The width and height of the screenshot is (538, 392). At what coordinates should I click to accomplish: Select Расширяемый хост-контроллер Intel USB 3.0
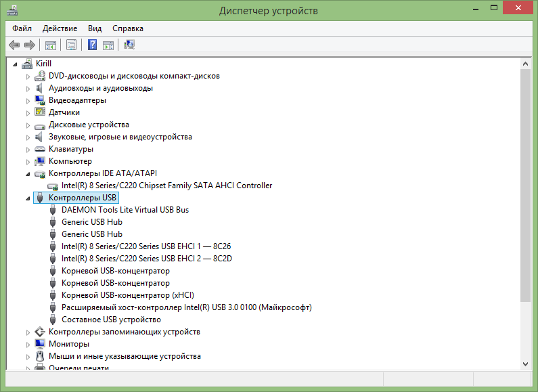coord(186,307)
